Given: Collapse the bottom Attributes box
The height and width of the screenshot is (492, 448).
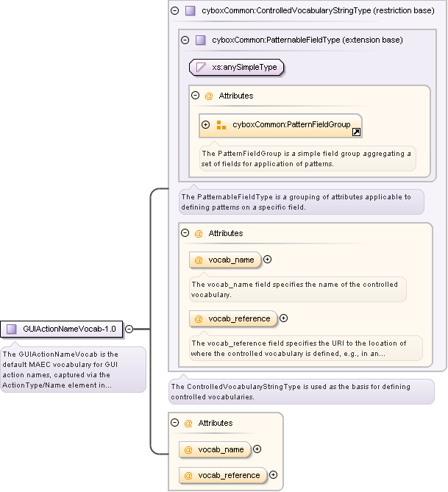Looking at the screenshot, I should (175, 423).
